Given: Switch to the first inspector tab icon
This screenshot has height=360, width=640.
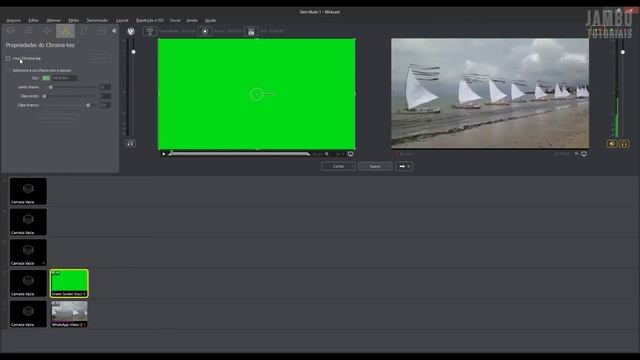Looking at the screenshot, I should point(11,31).
